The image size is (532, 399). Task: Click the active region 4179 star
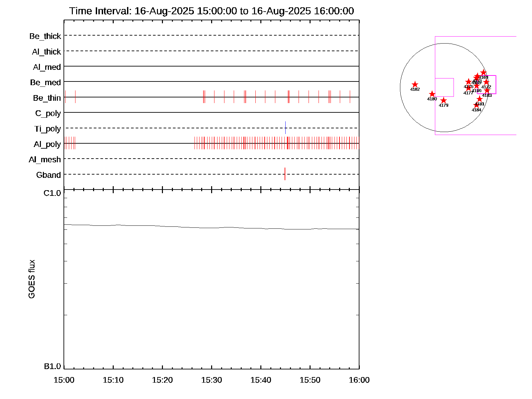click(444, 100)
